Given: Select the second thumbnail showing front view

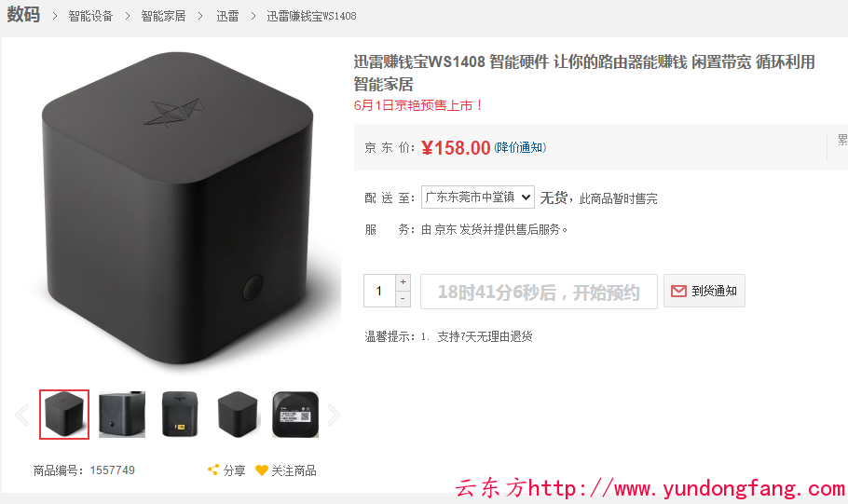Looking at the screenshot, I should point(122,415).
